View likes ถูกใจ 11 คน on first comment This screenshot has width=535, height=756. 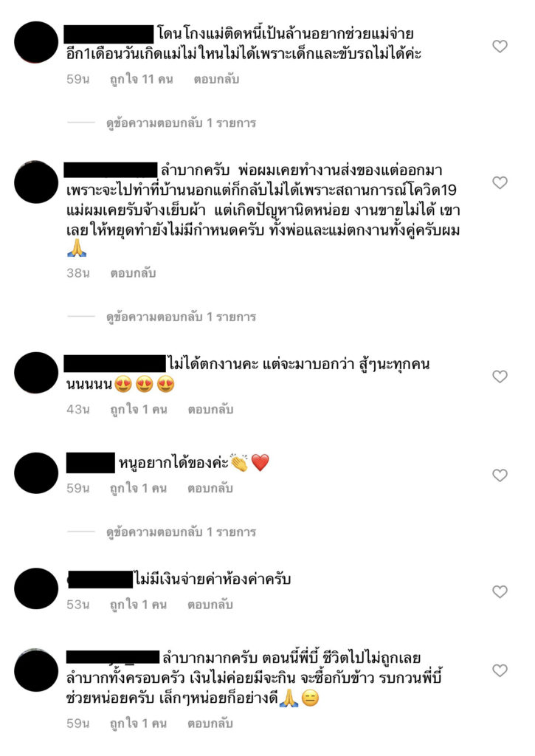[x=141, y=79]
